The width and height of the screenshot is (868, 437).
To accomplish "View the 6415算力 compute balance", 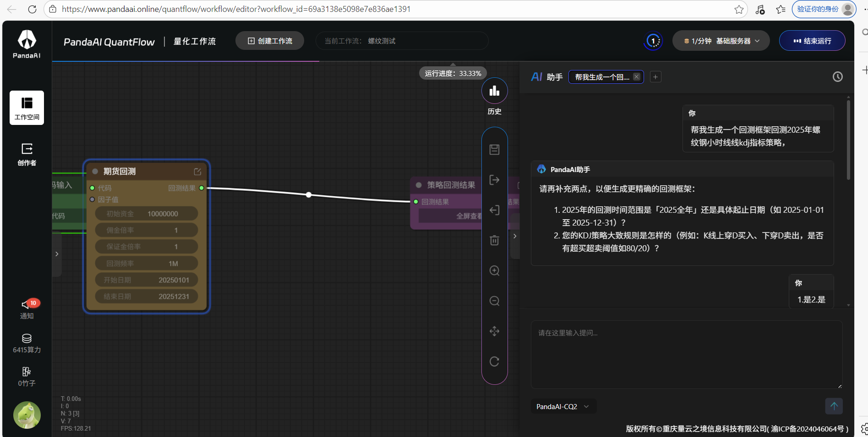I will point(27,344).
